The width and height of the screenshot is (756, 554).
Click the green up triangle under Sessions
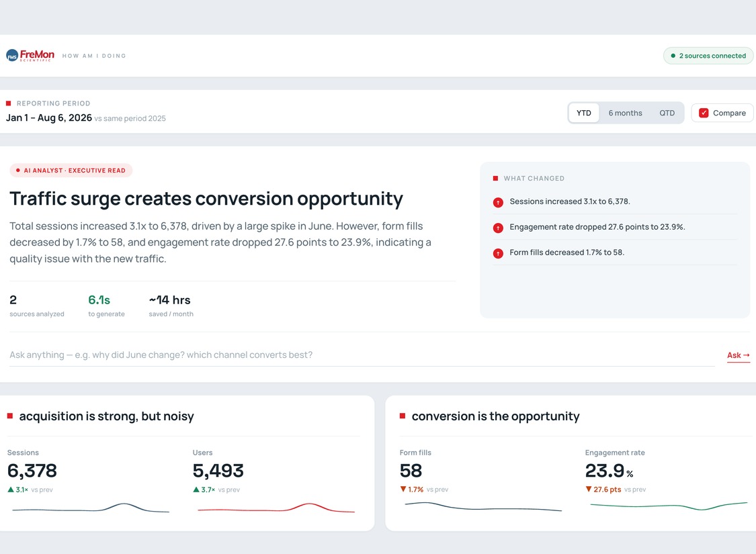click(x=11, y=490)
